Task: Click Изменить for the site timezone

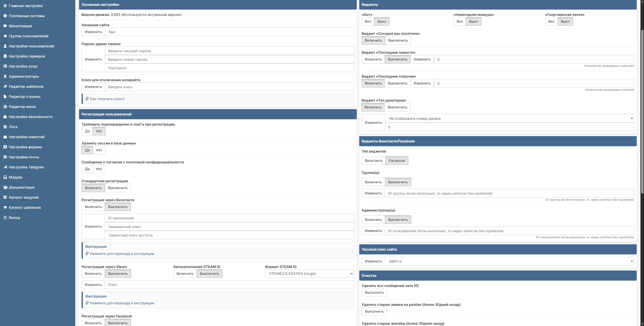Action: pyautogui.click(x=373, y=261)
